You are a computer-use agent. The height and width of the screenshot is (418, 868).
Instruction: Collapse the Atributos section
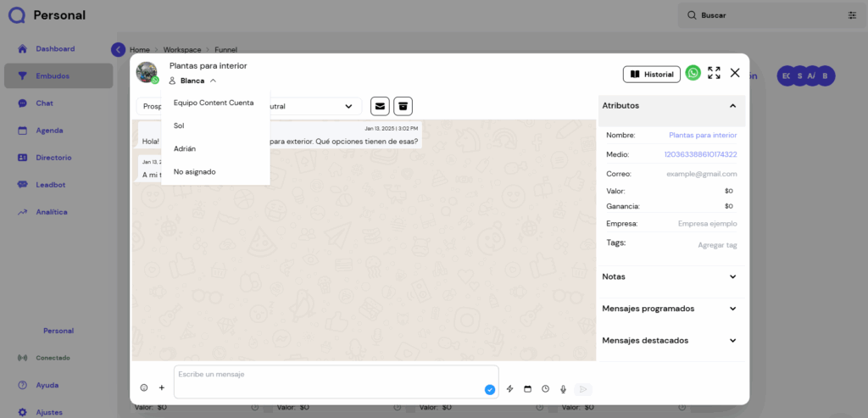click(732, 106)
